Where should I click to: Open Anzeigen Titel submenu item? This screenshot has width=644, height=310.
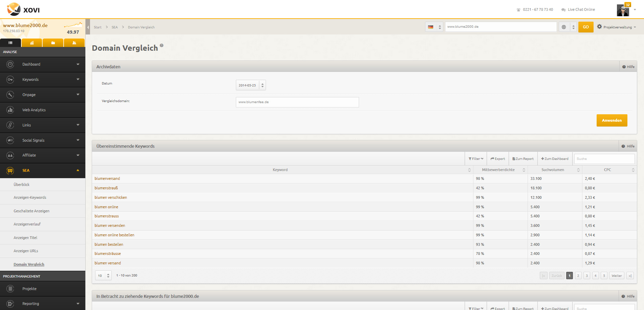43,238
